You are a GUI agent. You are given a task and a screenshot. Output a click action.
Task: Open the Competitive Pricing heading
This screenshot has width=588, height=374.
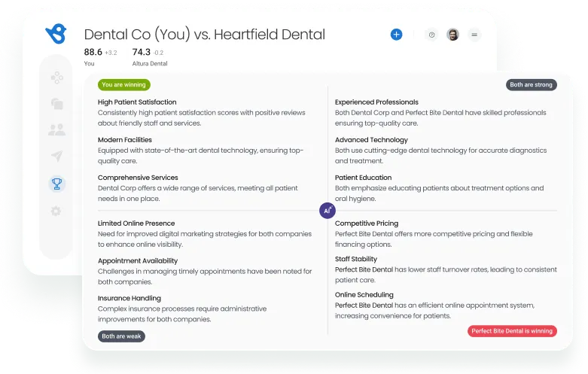click(x=367, y=223)
